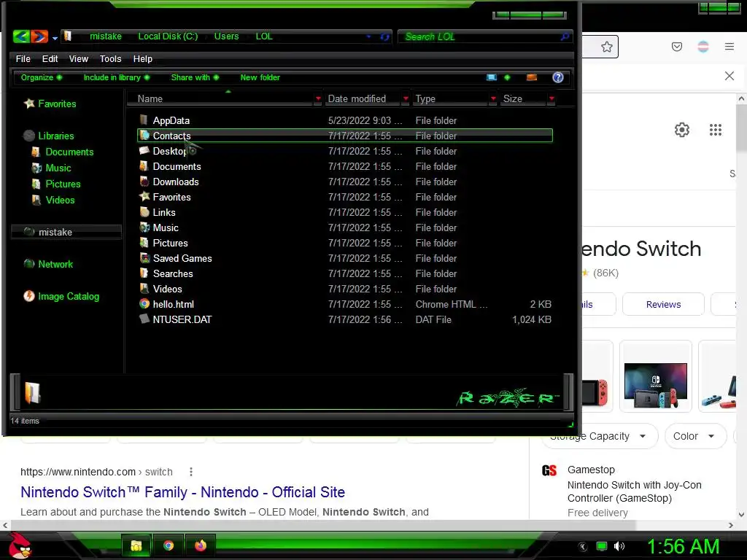This screenshot has height=560, width=747.
Task: Select the AppData folder icon
Action: click(144, 120)
